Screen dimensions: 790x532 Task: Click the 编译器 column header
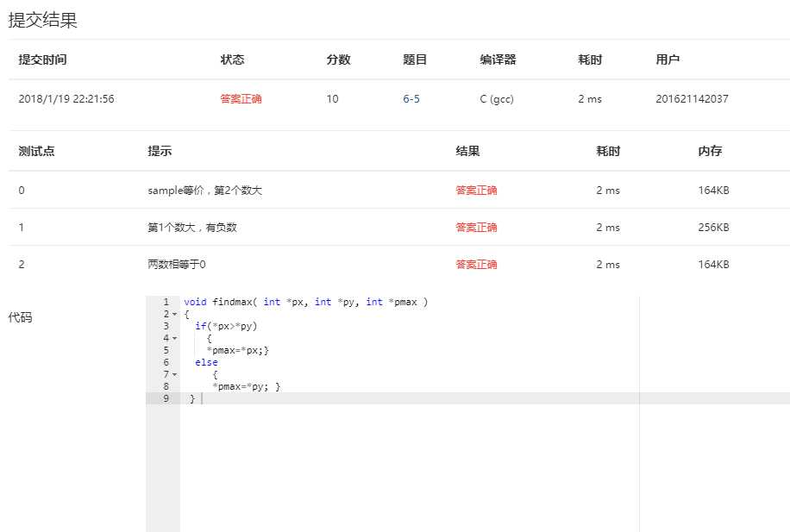(x=498, y=59)
